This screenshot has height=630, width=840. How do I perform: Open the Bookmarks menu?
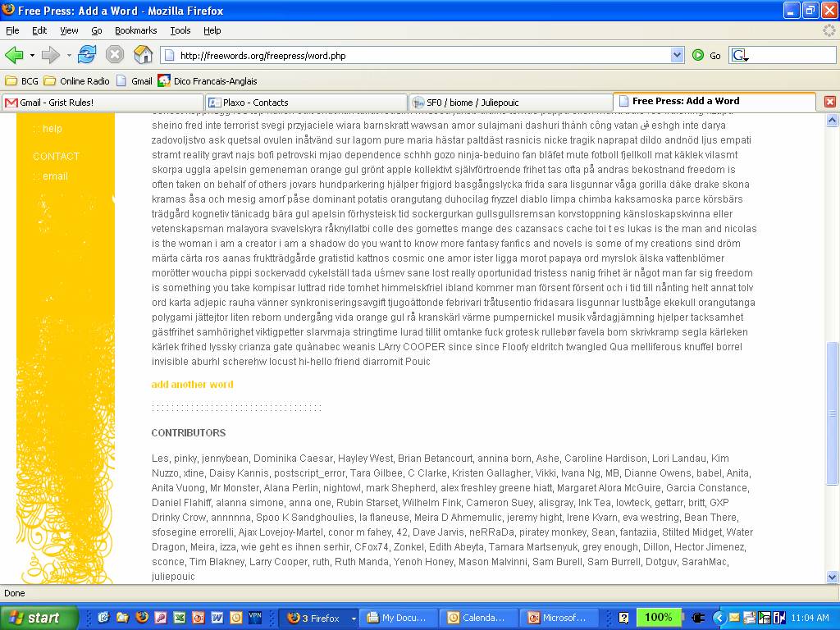click(x=135, y=30)
